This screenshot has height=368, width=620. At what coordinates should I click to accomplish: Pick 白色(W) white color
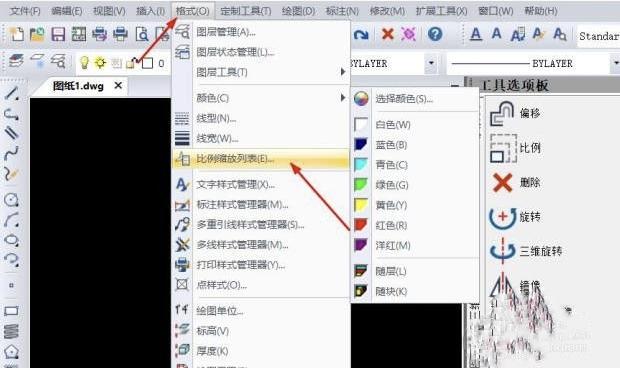point(415,125)
